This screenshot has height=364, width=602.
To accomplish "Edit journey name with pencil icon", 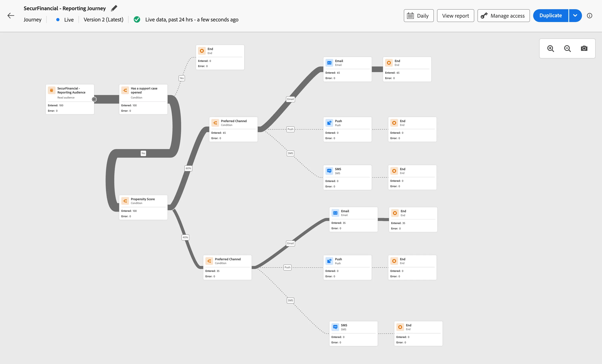I will [114, 8].
